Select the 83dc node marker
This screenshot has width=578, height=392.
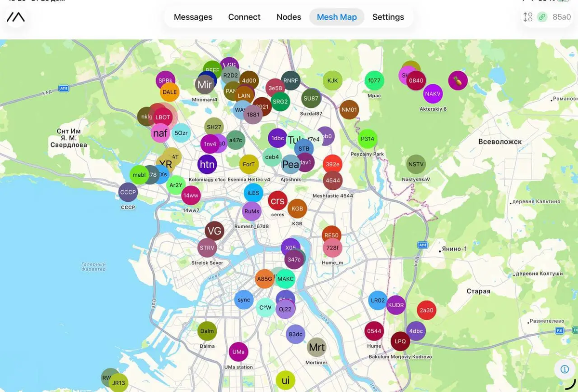(296, 334)
